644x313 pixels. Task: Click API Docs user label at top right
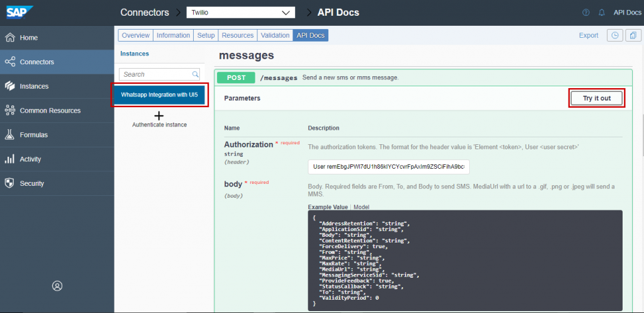coord(627,13)
